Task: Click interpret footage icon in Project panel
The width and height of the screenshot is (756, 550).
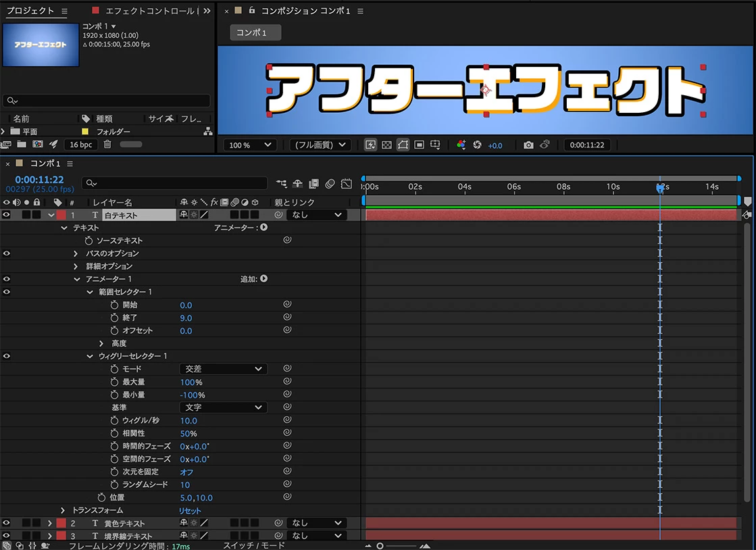Action: click(6, 144)
